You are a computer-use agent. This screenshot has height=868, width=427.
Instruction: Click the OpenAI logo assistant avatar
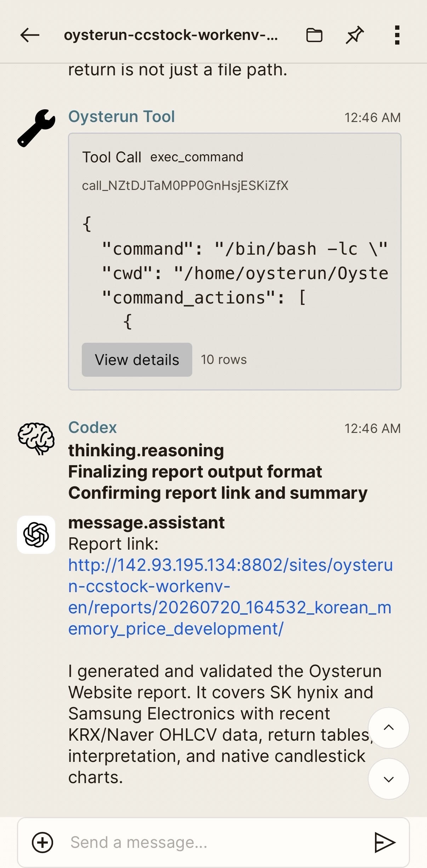36,534
